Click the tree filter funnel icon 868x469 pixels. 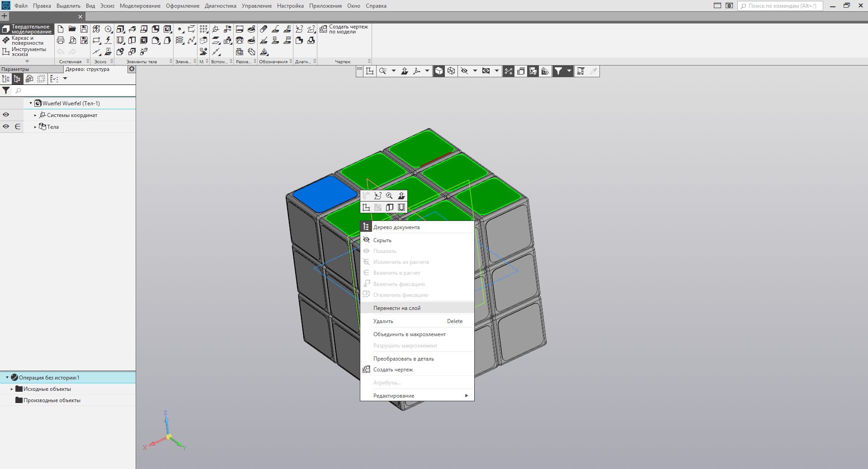(x=6, y=91)
